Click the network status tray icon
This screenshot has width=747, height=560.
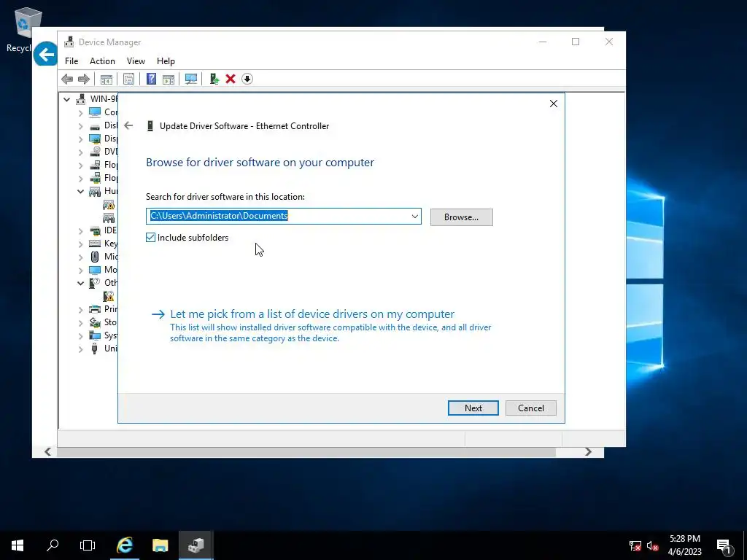click(x=635, y=545)
